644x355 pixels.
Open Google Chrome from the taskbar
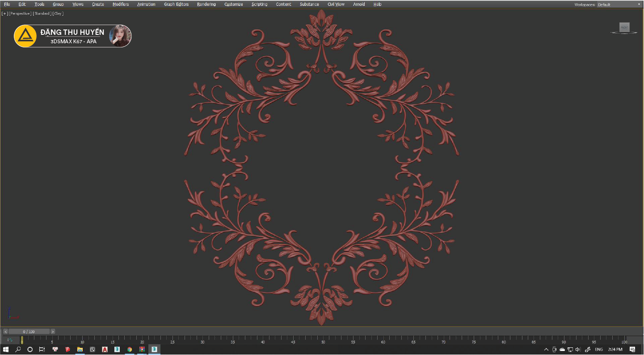tap(130, 349)
